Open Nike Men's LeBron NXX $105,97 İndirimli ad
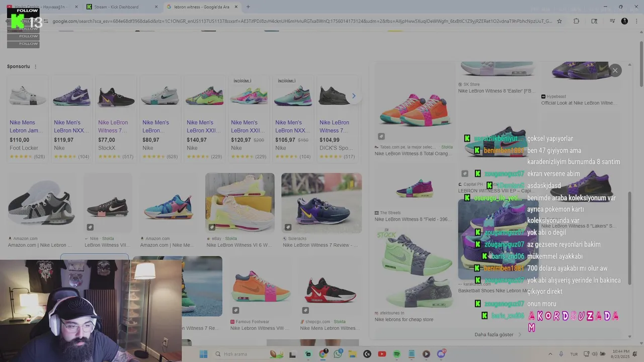 [x=292, y=119]
